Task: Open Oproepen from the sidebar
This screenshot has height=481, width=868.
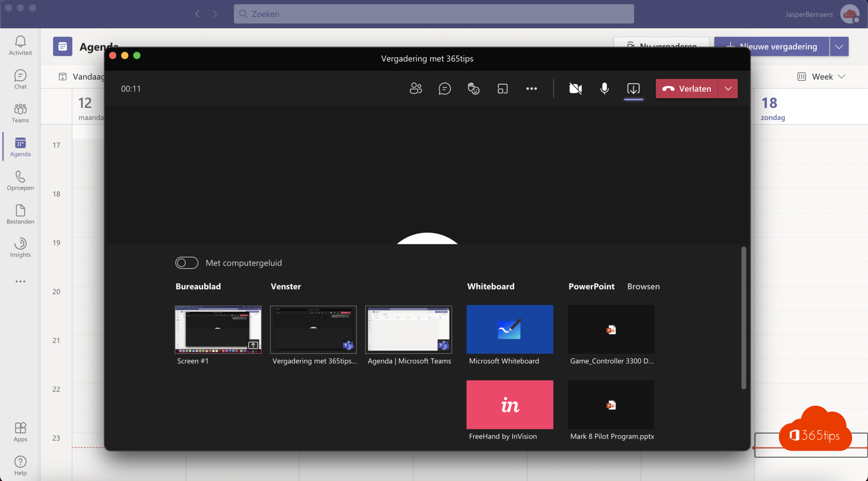Action: coord(20,181)
